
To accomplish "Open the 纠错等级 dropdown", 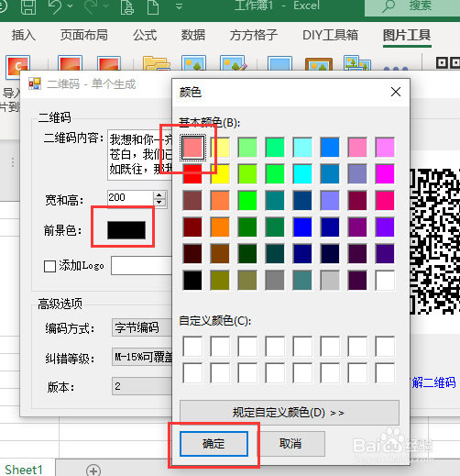I will click(x=142, y=357).
